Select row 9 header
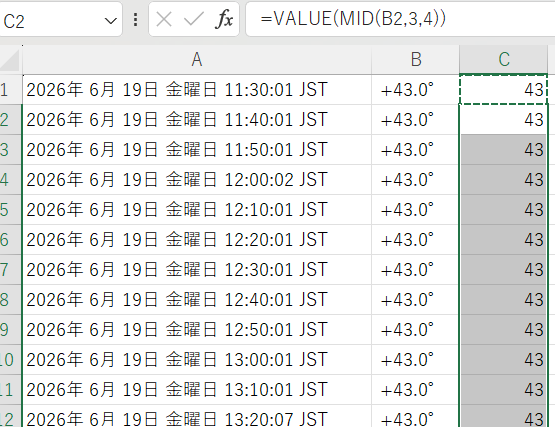The image size is (555, 427). (x=11, y=330)
